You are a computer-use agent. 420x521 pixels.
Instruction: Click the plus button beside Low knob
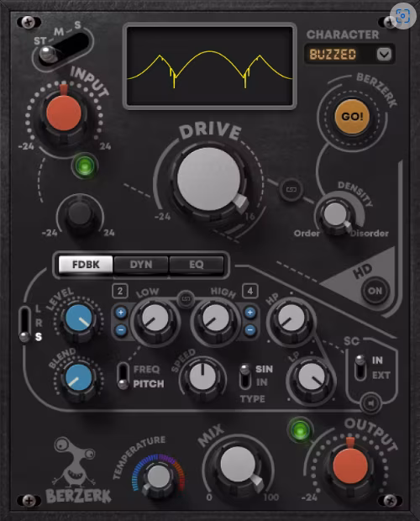121,313
